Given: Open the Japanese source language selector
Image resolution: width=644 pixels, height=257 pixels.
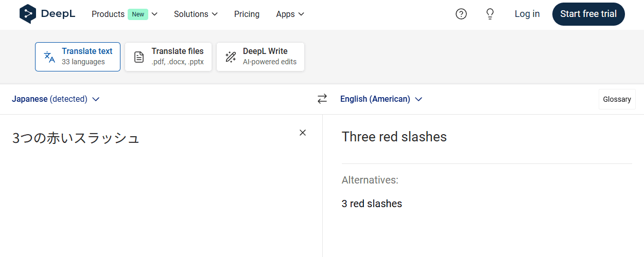Looking at the screenshot, I should pos(56,99).
